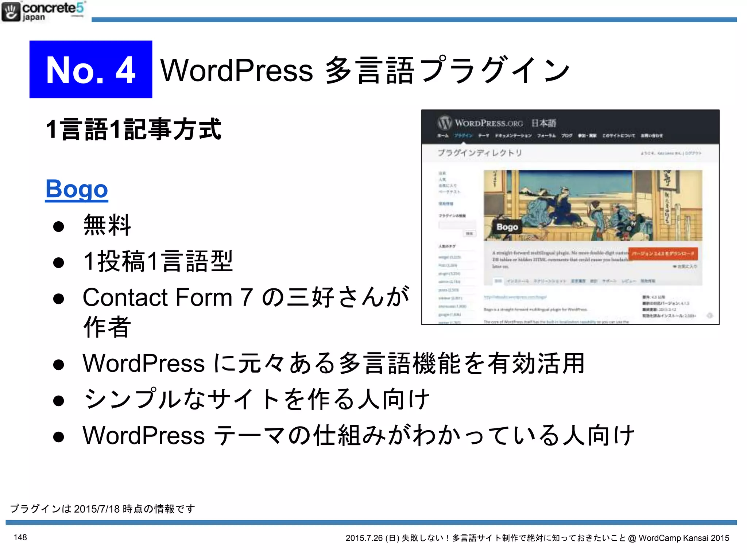This screenshot has height=560, width=747.
Task: Click the slide number 148
Action: coord(20,537)
